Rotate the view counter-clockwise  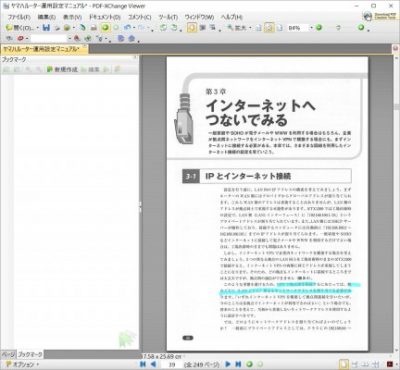click(163, 28)
